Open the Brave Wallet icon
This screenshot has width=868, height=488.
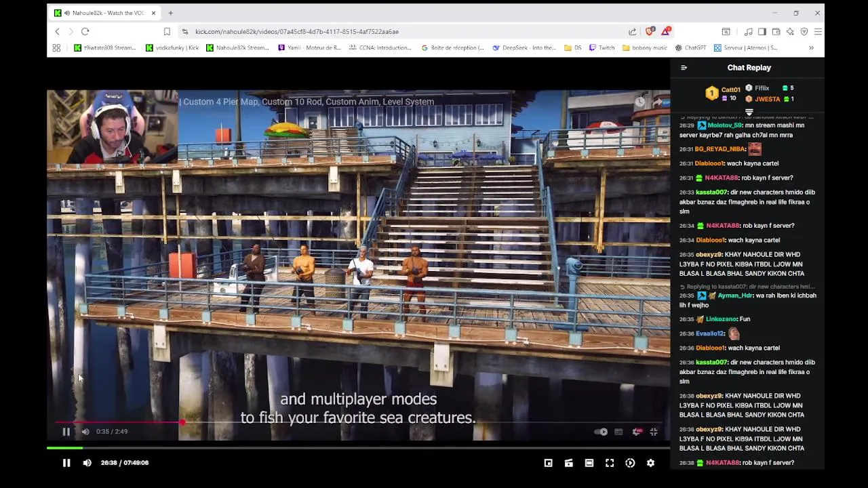776,32
